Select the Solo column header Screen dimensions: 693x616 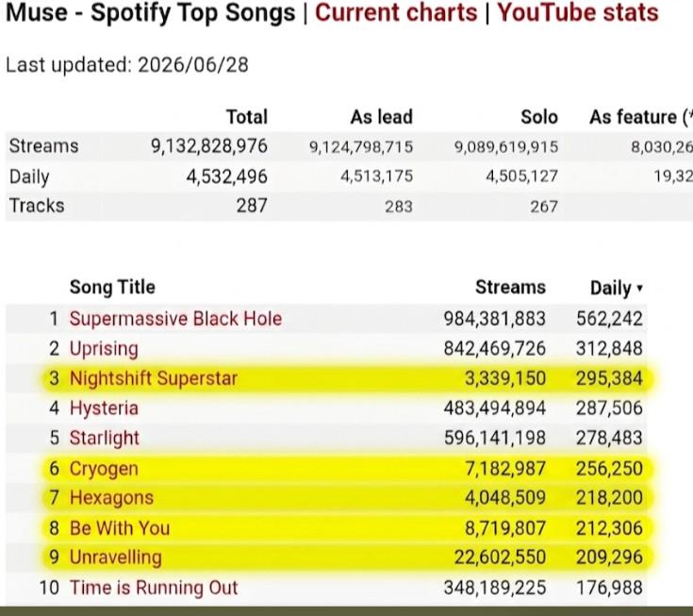click(539, 117)
